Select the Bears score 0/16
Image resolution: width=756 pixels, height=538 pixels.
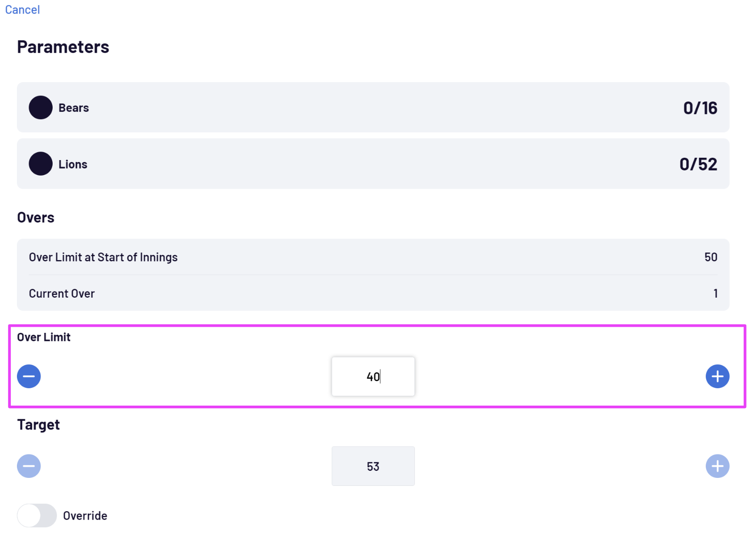point(700,108)
